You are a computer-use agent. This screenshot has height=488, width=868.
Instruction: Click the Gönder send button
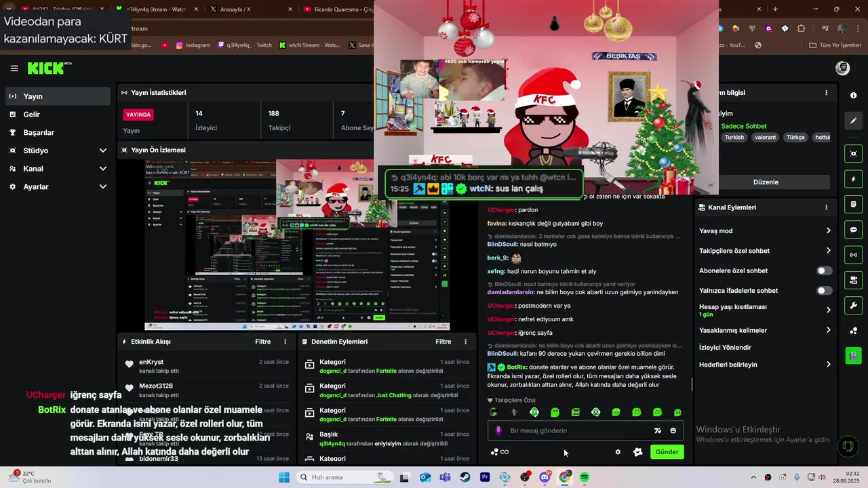coord(667,452)
